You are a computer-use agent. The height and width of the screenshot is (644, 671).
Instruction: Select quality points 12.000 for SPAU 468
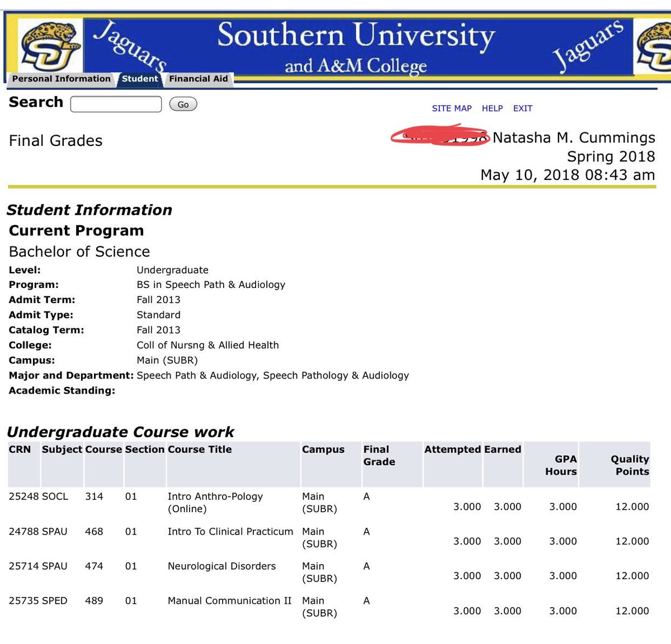(632, 541)
